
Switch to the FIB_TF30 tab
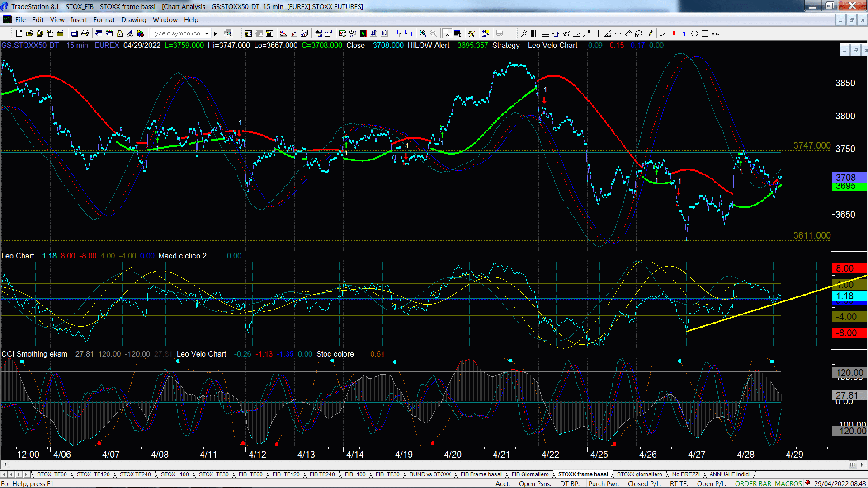click(387, 474)
